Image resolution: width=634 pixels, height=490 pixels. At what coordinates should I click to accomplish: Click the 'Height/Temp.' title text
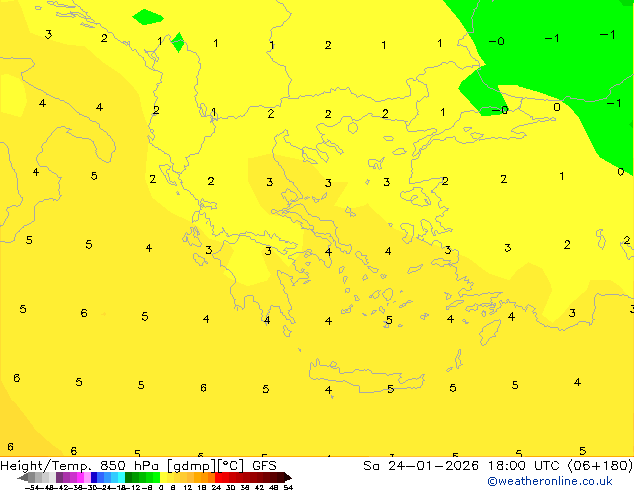46,466
